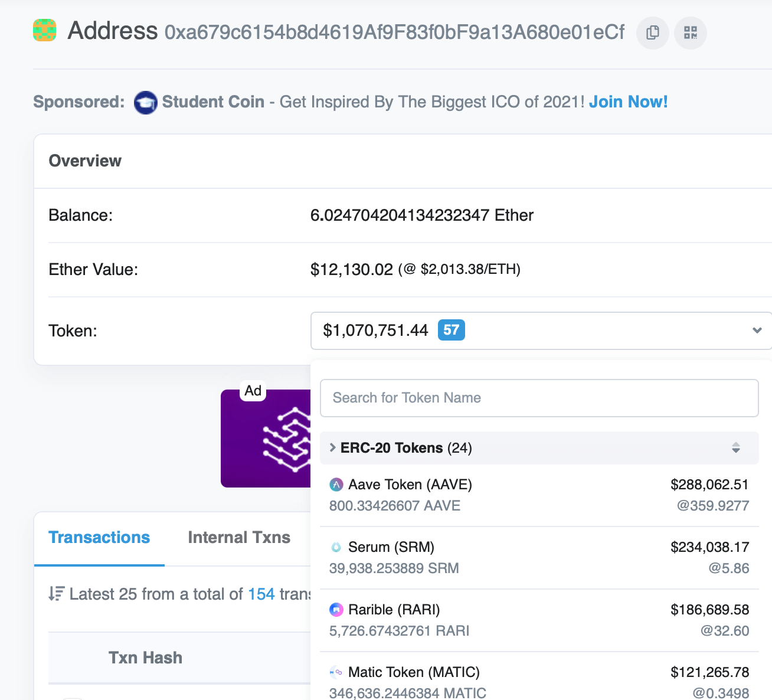Click the Ether balance 6.024704204134232347 value
Viewport: 772px width, 700px height.
[422, 215]
